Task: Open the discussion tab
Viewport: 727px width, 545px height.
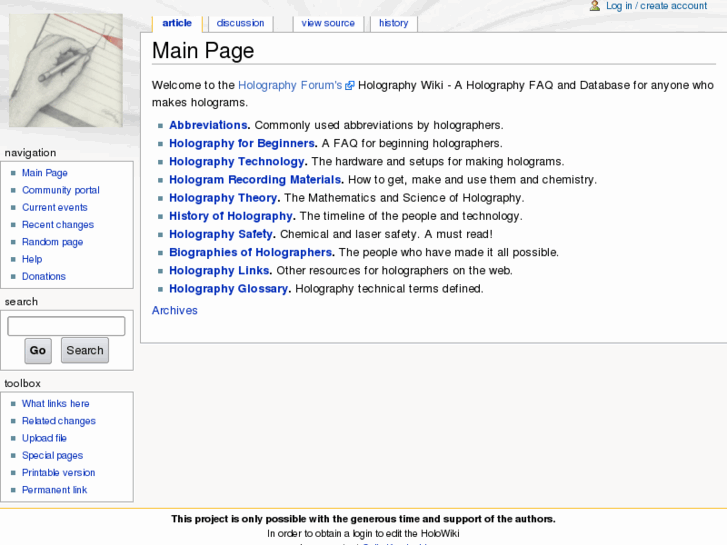Action: pyautogui.click(x=240, y=23)
